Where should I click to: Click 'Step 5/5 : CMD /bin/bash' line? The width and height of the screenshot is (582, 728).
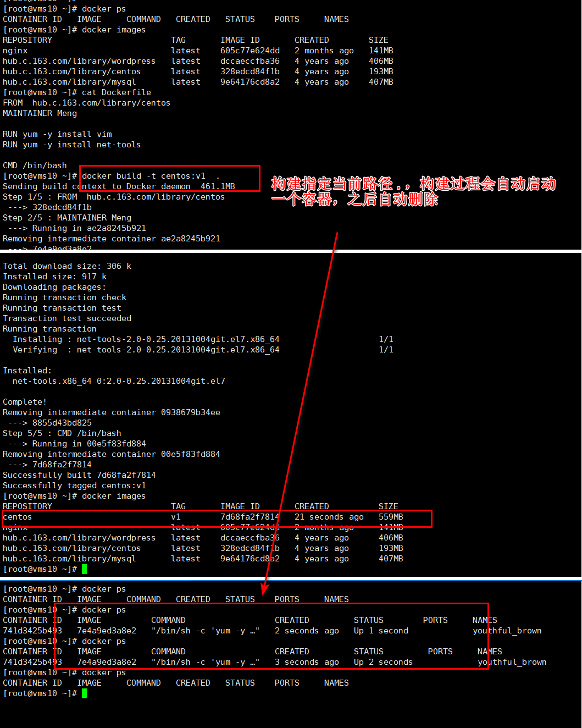62,433
